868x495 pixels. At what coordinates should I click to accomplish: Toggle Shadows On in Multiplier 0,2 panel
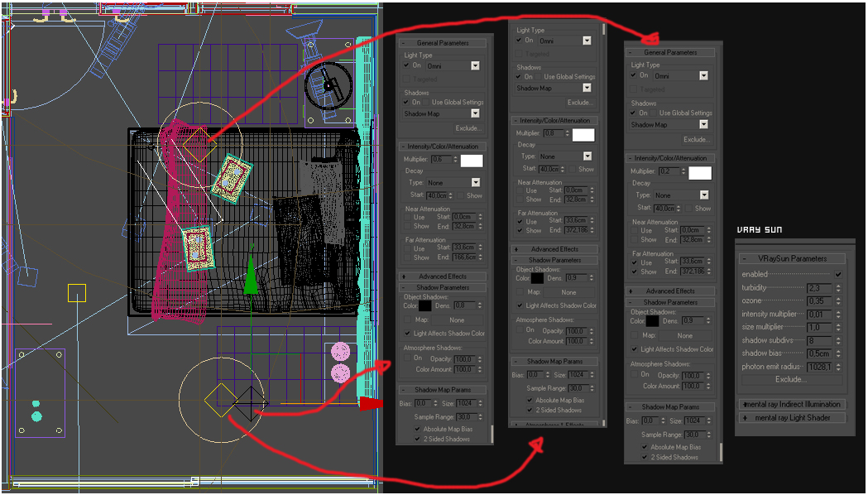point(634,113)
